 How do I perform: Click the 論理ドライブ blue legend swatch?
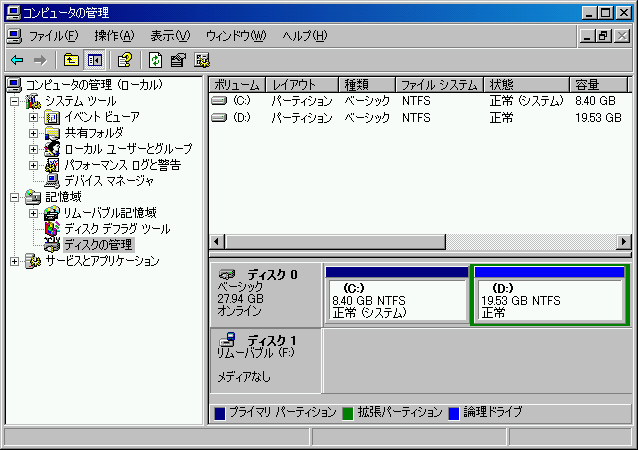pos(454,413)
